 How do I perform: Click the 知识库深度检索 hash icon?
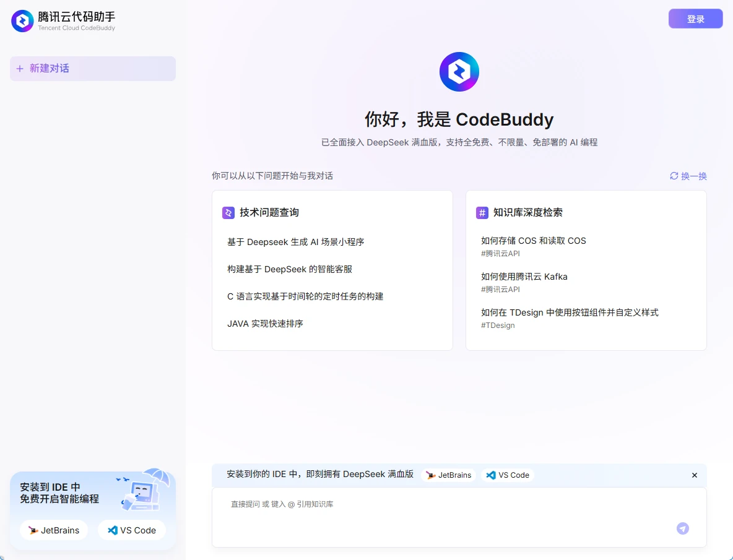tap(482, 213)
